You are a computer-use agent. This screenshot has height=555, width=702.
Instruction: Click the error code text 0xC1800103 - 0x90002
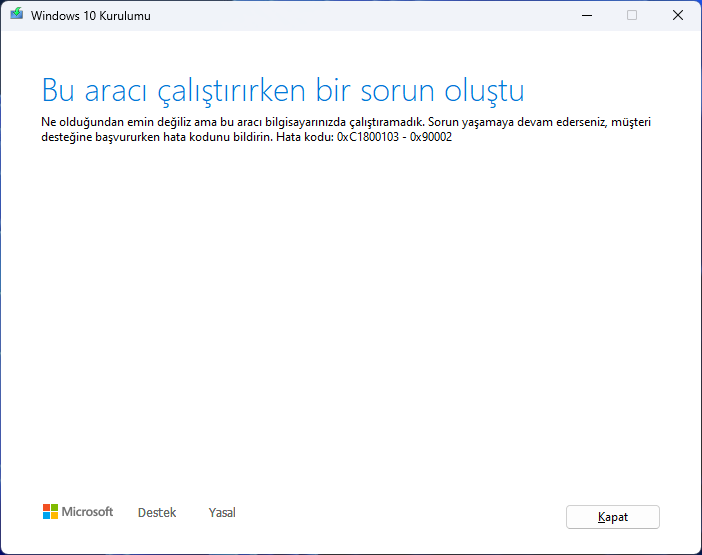394,137
